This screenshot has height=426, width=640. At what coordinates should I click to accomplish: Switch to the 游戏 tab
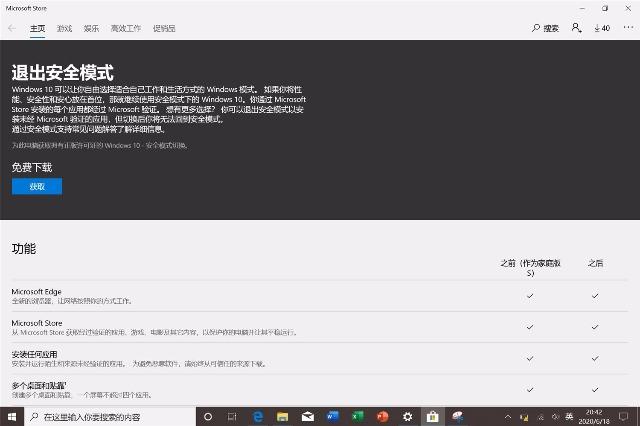(x=64, y=28)
